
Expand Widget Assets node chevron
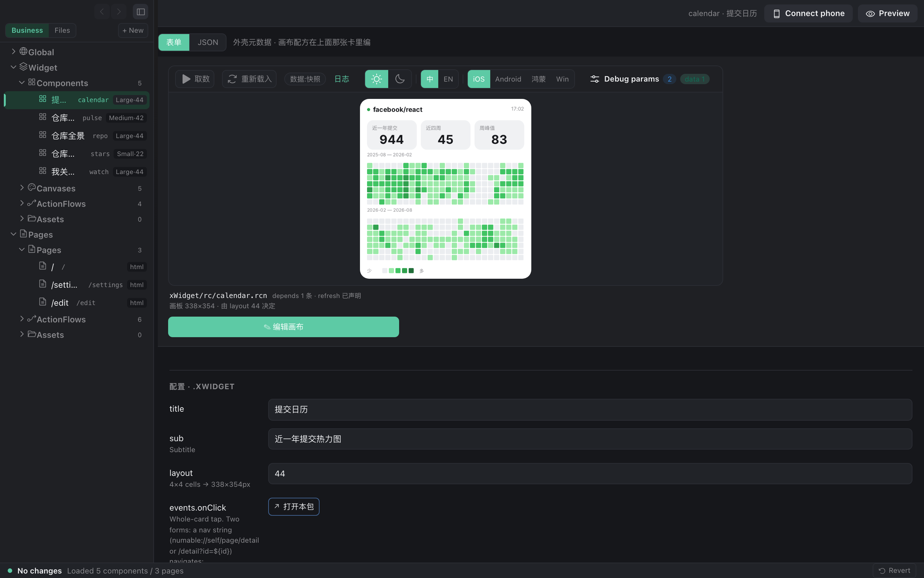click(x=22, y=218)
